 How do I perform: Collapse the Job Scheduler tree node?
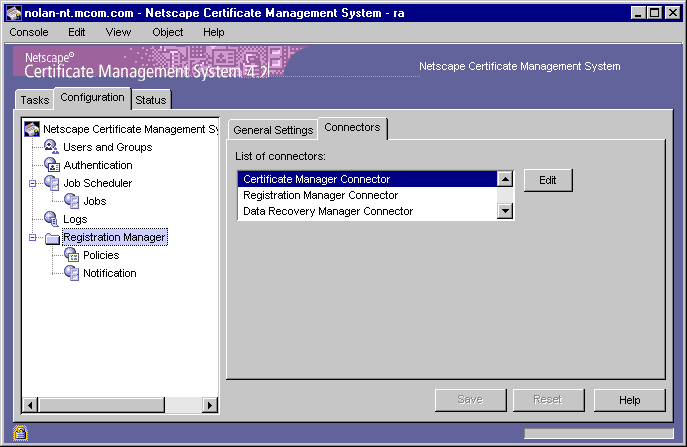coord(32,183)
